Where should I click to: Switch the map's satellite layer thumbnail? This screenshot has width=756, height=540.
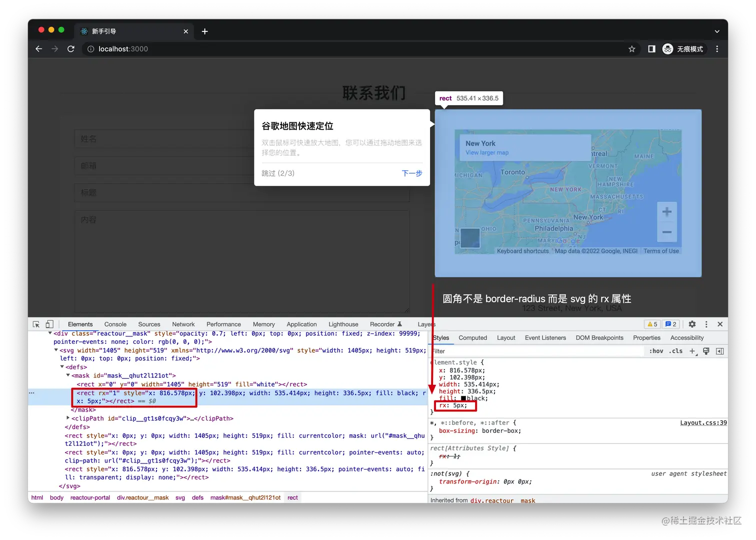pos(470,238)
